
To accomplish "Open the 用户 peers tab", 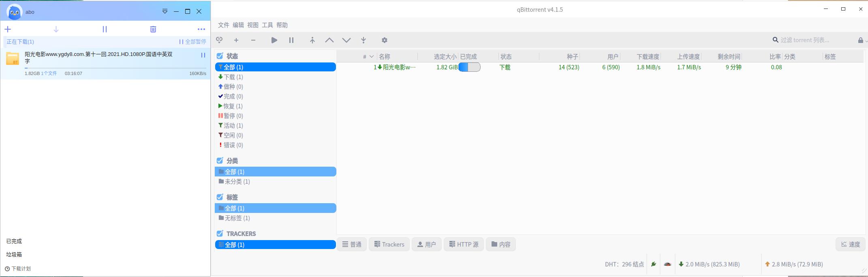I will pyautogui.click(x=427, y=245).
